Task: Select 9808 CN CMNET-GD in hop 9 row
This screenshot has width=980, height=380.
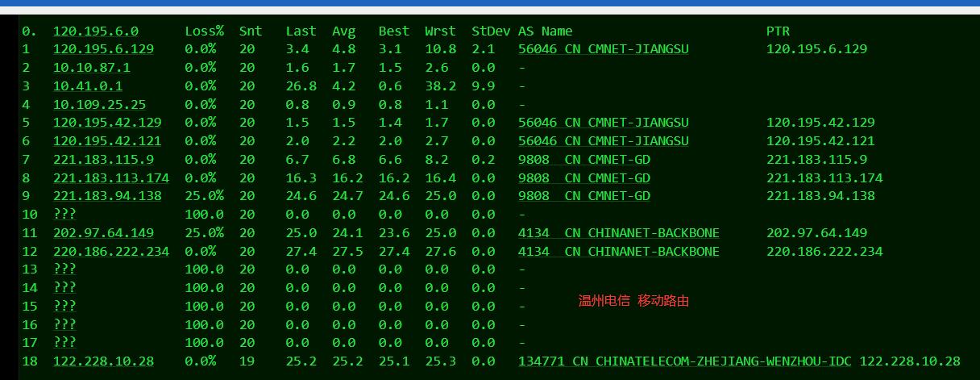Action: tap(584, 195)
